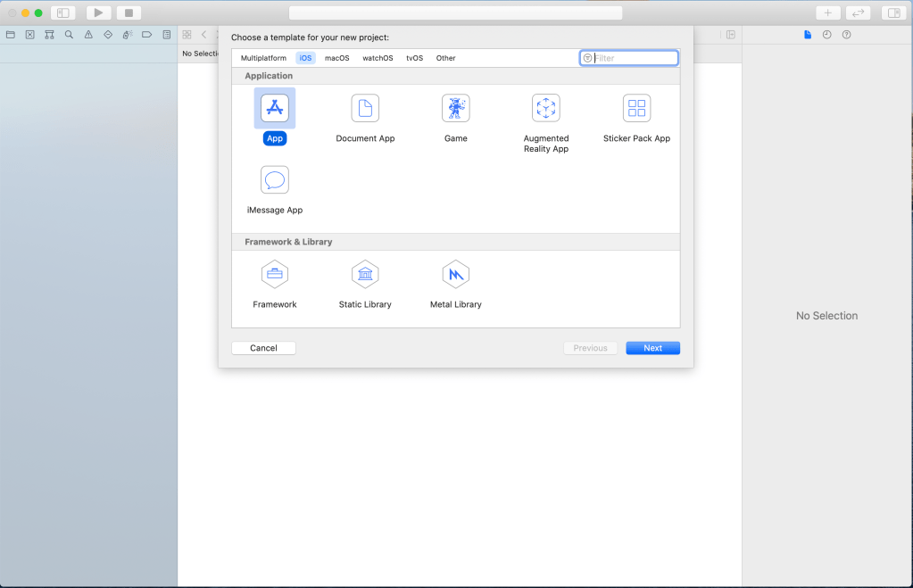913x588 pixels.
Task: Pick the Game template icon
Action: (455, 108)
